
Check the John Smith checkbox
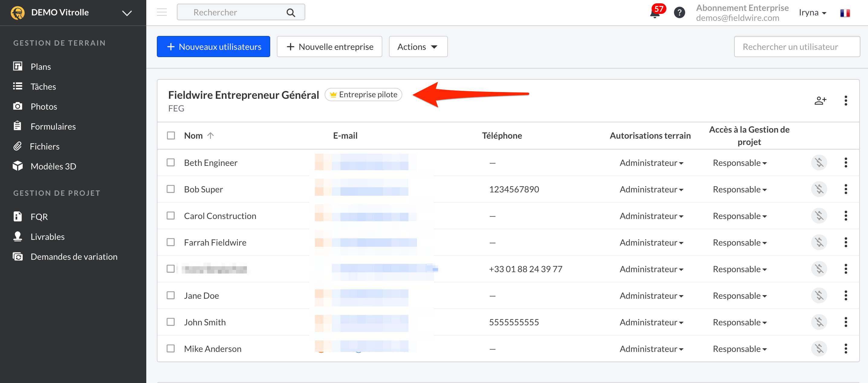point(171,322)
